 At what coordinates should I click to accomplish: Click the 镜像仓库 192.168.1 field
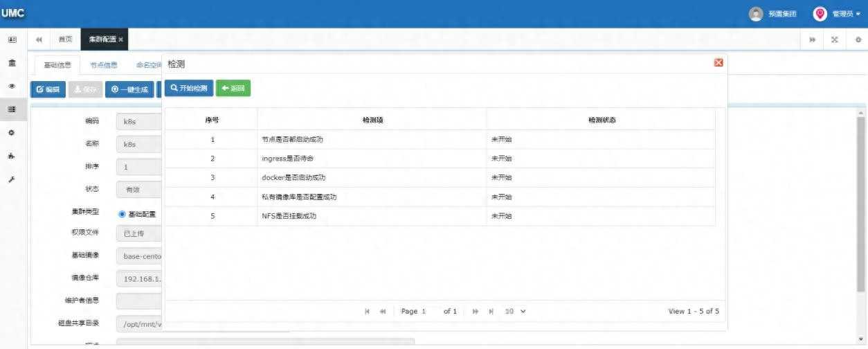[x=140, y=278]
